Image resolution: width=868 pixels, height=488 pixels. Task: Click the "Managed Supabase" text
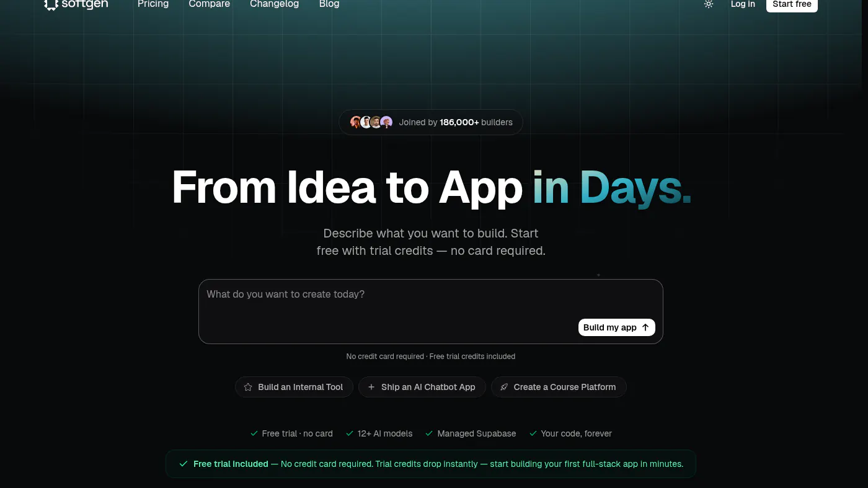477,433
